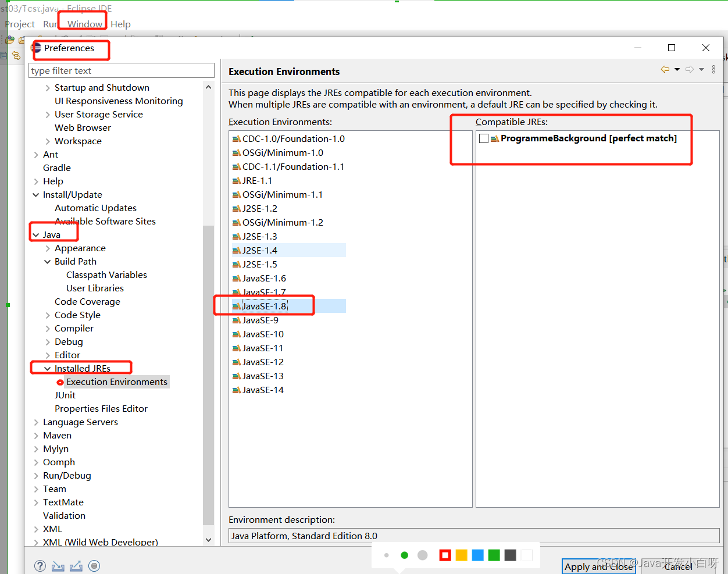Open the Project menu in Eclipse
Image resolution: width=728 pixels, height=574 pixels.
(20, 24)
